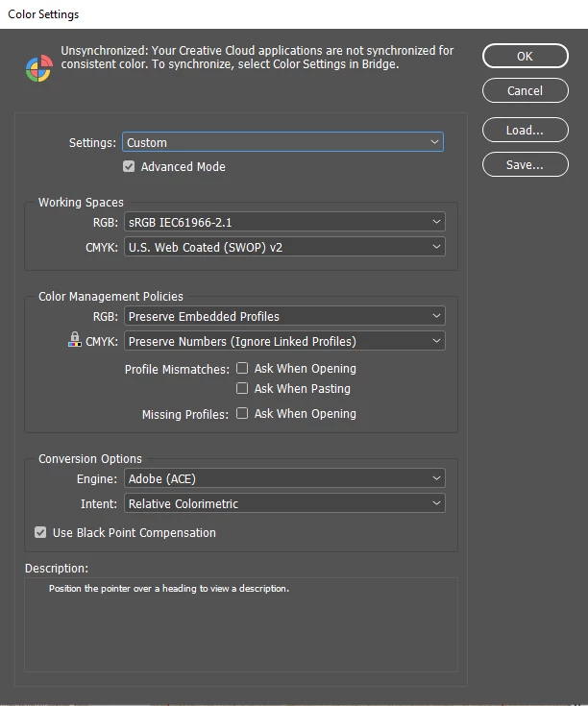The image size is (588, 706).
Task: Click the Engine label
Action: [97, 478]
